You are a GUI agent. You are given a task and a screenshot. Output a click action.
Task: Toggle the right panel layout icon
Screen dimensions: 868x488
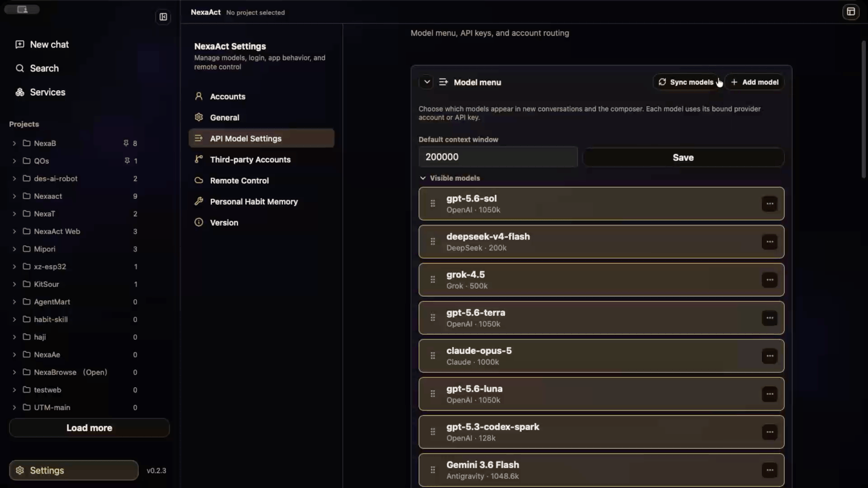pos(851,12)
